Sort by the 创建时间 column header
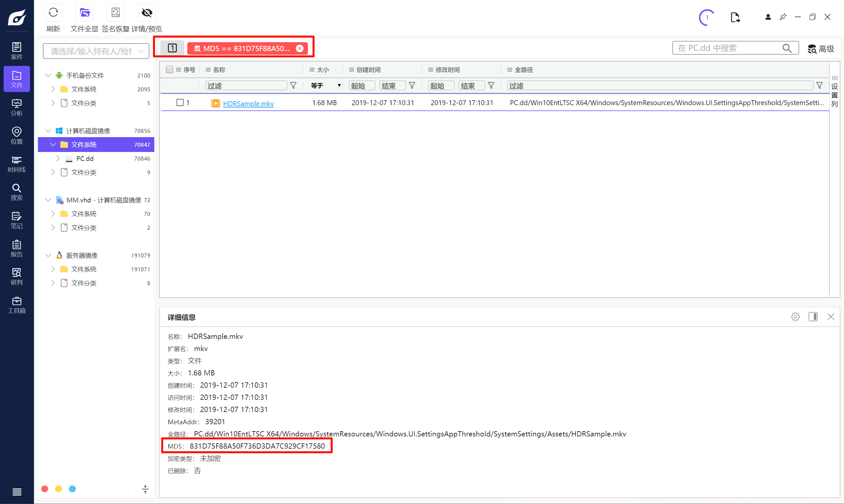This screenshot has height=504, width=844. [368, 70]
